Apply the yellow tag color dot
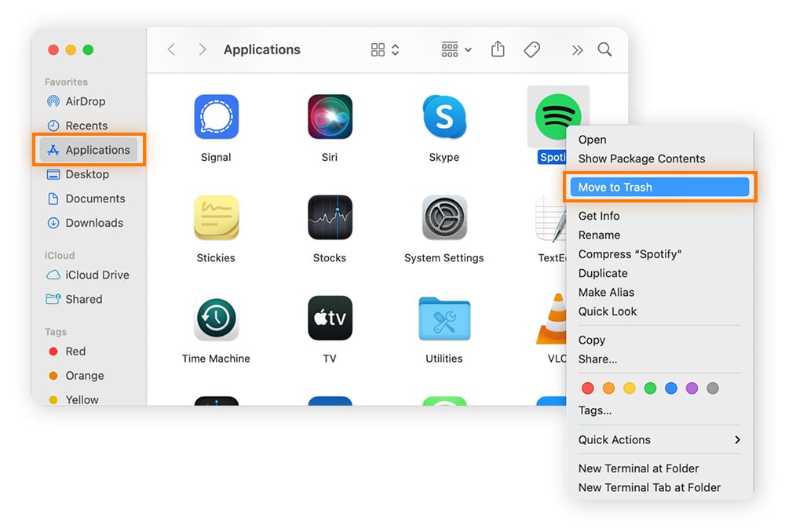This screenshot has width=785, height=532. click(x=630, y=388)
